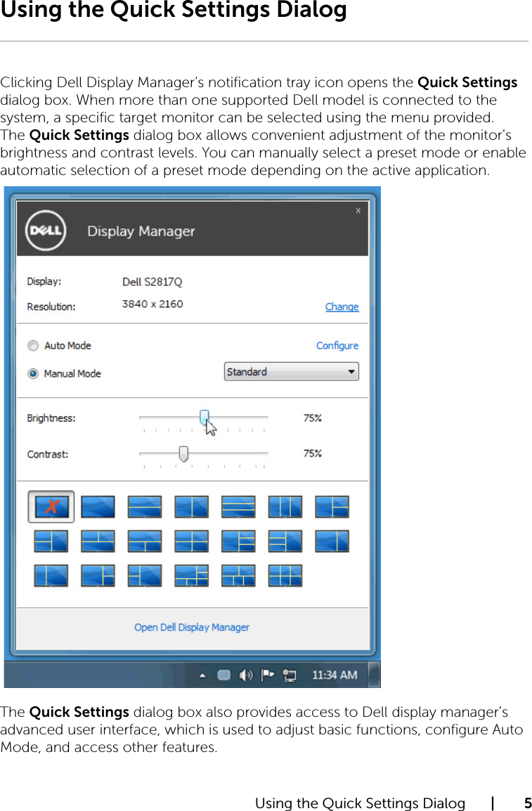
Task: Click the Dell logo in the header
Action: (46, 231)
